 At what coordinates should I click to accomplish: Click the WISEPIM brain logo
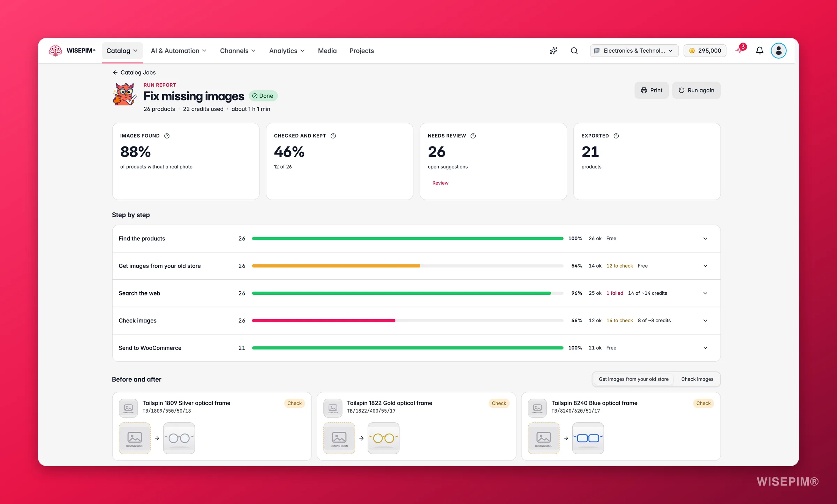(55, 51)
